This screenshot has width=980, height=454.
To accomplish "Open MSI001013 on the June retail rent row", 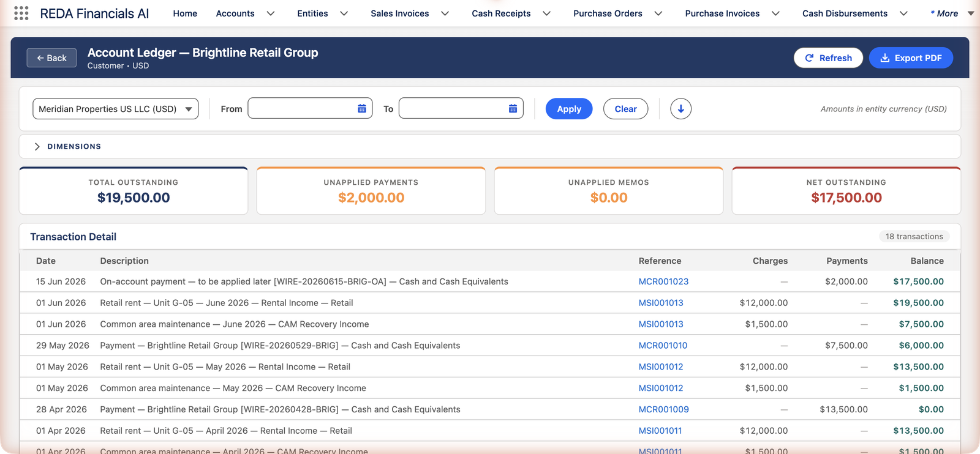I will 661,303.
